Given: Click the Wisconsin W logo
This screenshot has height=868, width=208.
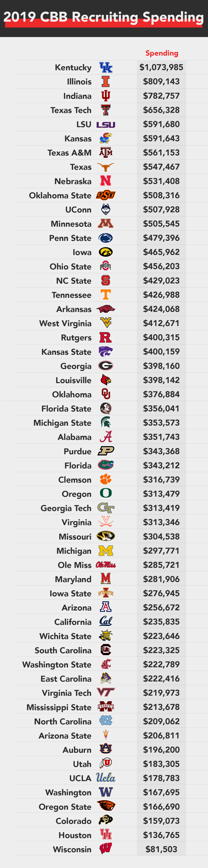Looking at the screenshot, I should (x=106, y=849).
